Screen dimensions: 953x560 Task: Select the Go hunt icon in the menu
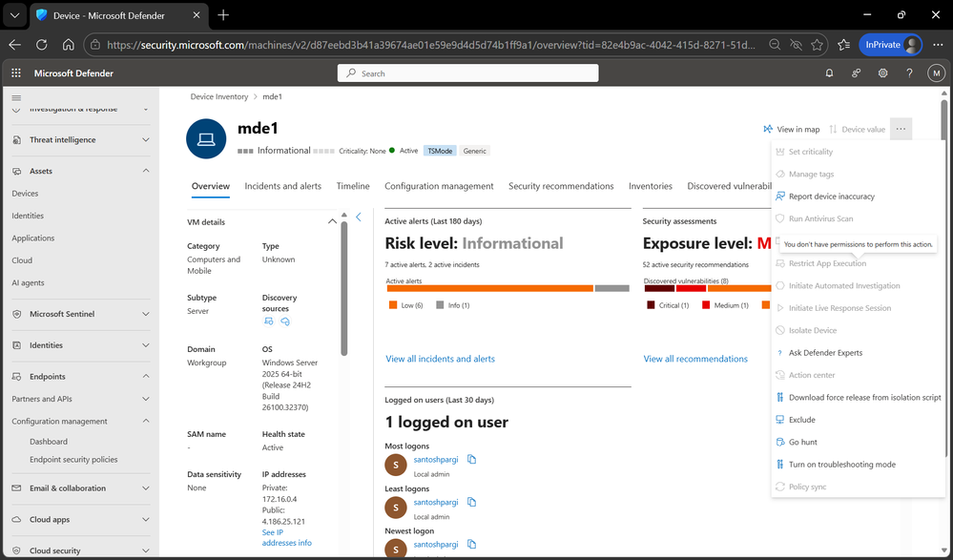click(782, 442)
